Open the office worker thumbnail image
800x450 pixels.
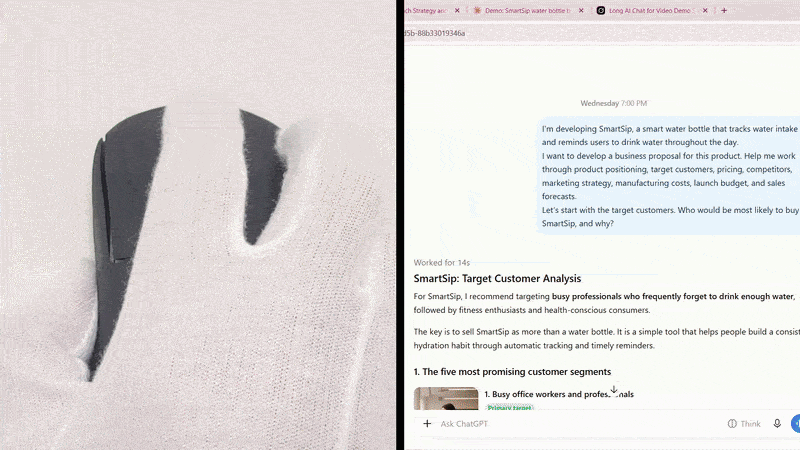446,398
